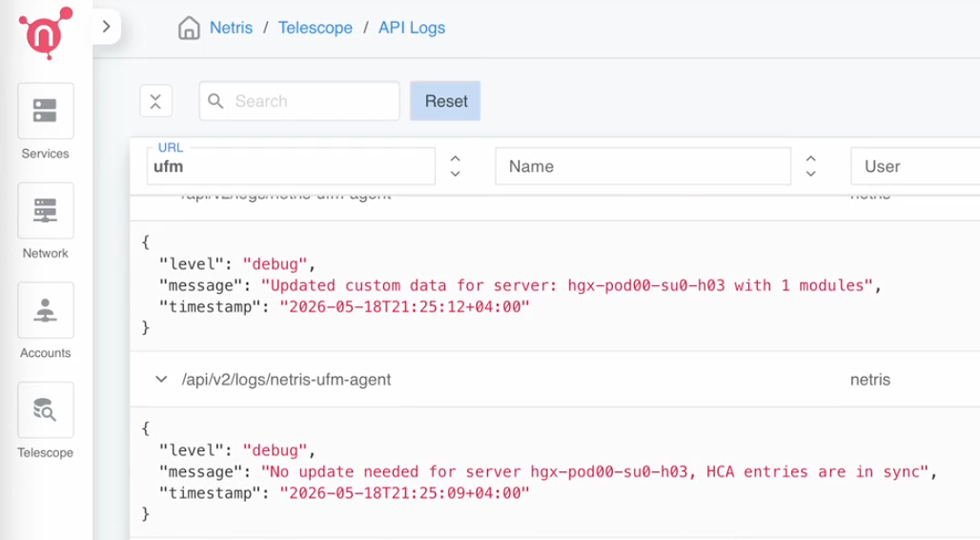Open the Telescope section icon
The image size is (980, 540).
pyautogui.click(x=46, y=410)
